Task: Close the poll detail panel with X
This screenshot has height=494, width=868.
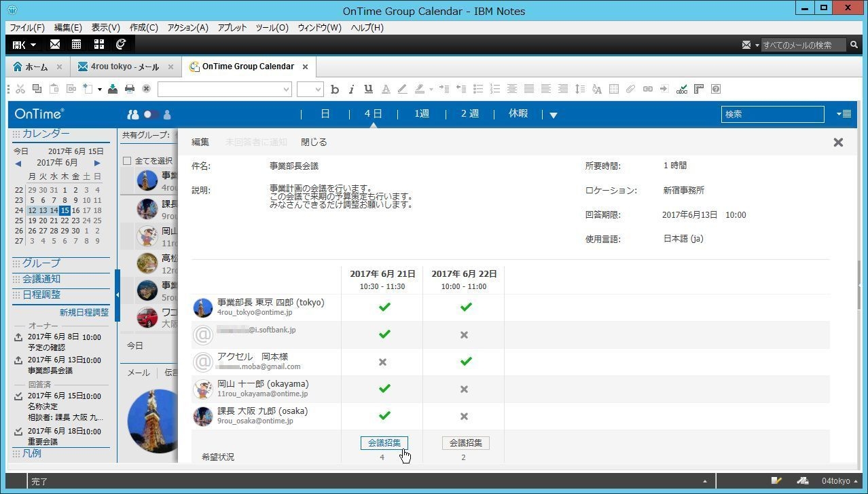Action: click(838, 142)
